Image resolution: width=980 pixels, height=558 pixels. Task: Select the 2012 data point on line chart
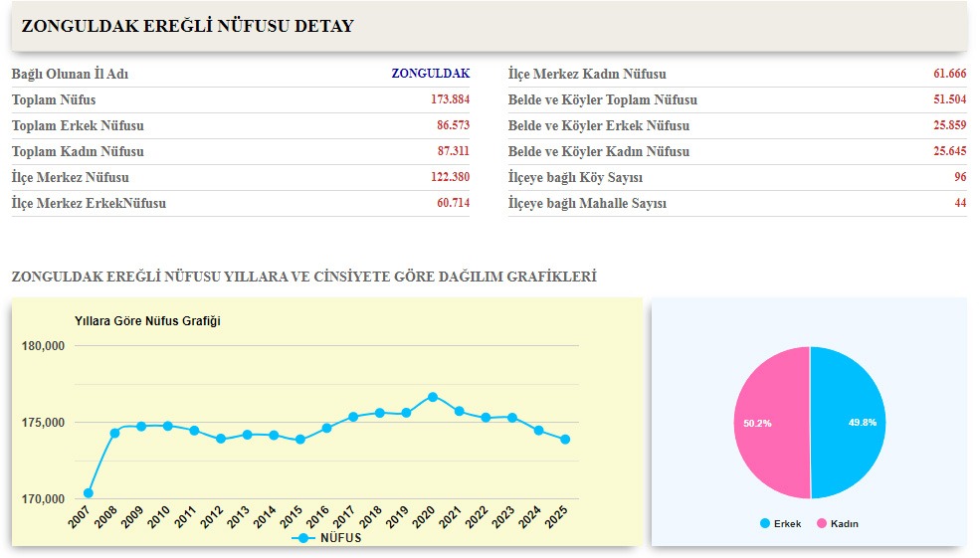point(221,439)
